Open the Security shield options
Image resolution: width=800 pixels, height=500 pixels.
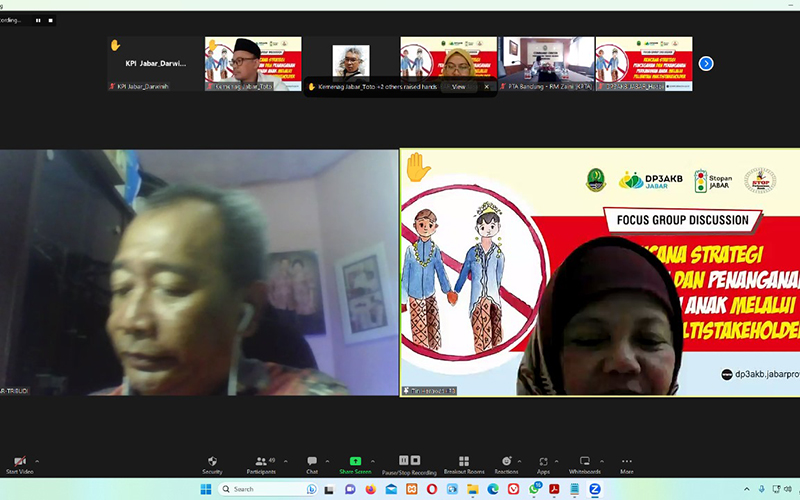212,462
